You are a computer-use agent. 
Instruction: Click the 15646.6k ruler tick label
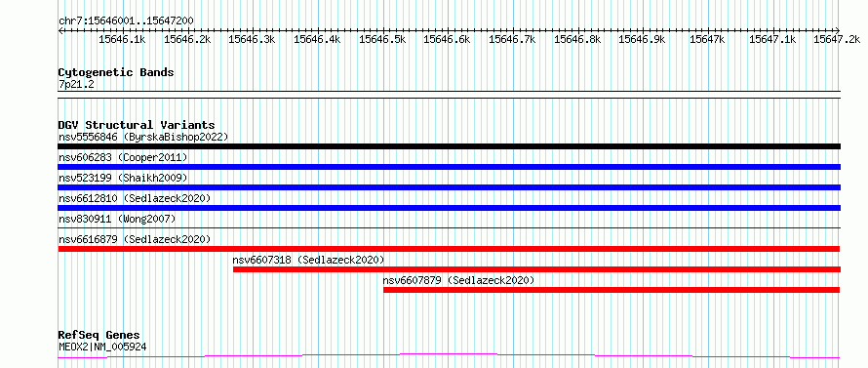pyautogui.click(x=448, y=39)
